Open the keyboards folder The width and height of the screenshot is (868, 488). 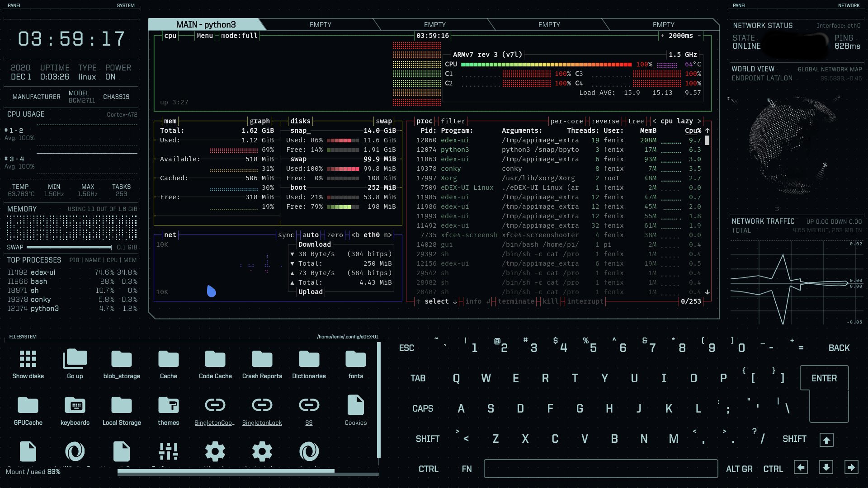point(75,405)
